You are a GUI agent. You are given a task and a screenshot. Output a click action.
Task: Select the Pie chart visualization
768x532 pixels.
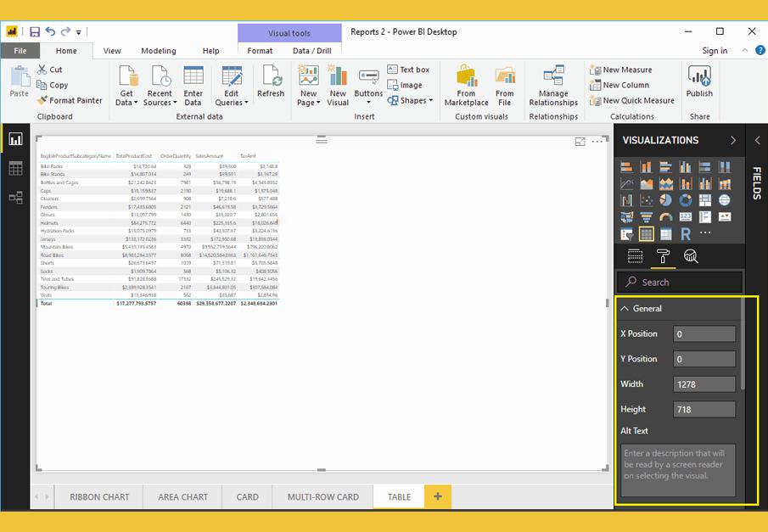666,200
